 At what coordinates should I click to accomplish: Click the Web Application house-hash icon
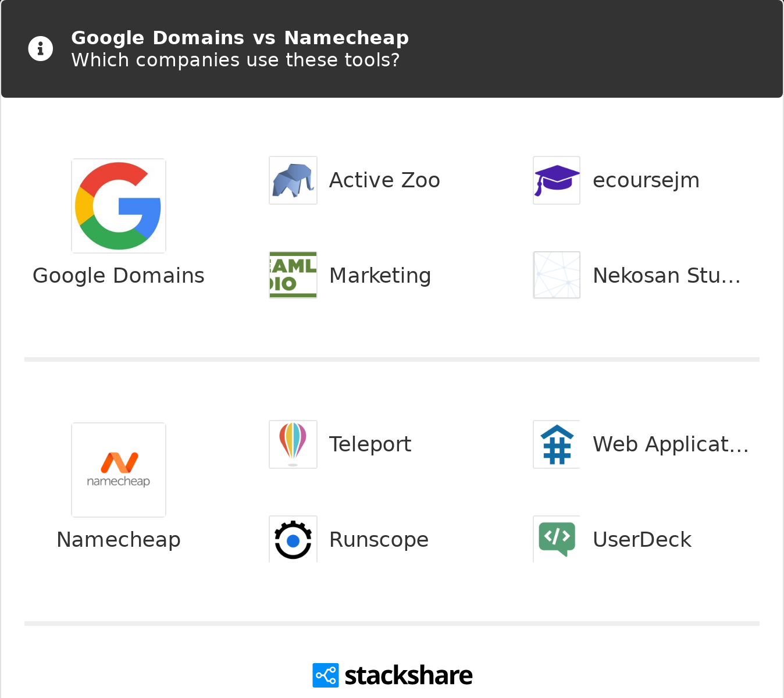[x=557, y=444]
